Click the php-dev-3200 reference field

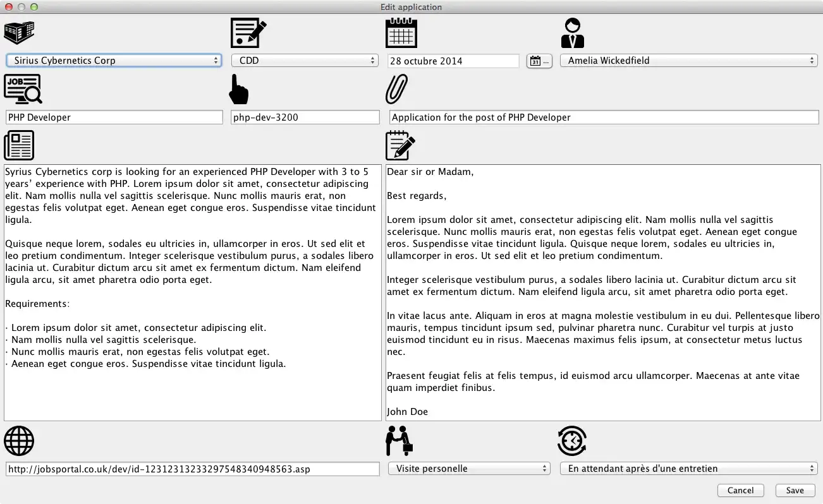tap(305, 117)
